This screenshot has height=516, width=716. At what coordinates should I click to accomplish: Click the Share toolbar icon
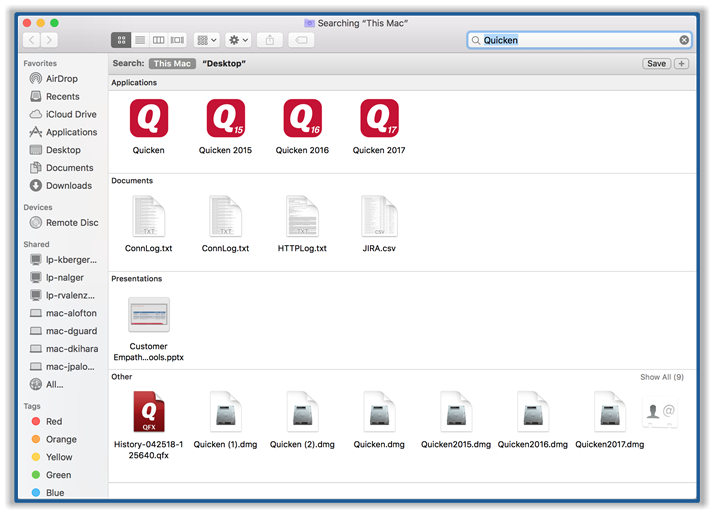coord(270,40)
